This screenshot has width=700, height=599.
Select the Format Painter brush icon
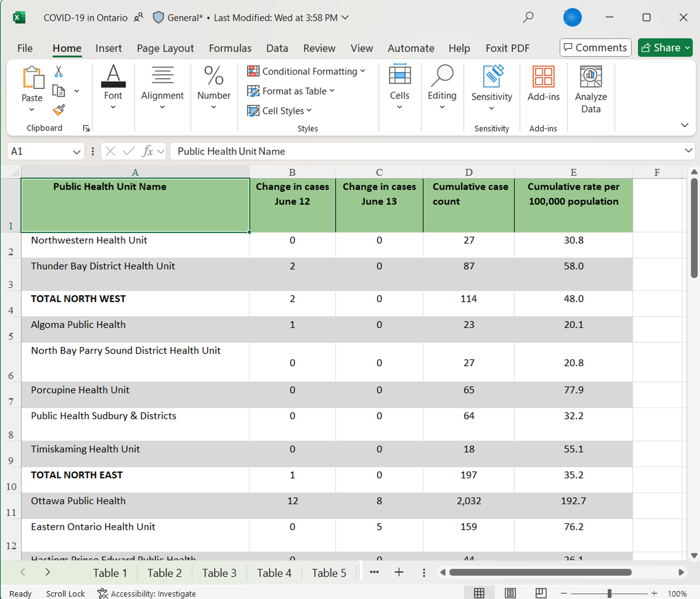click(59, 110)
